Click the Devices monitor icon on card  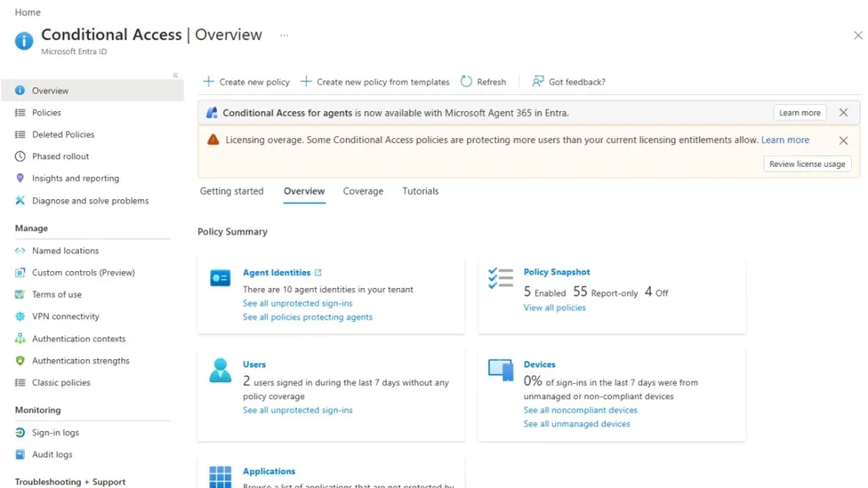point(500,370)
